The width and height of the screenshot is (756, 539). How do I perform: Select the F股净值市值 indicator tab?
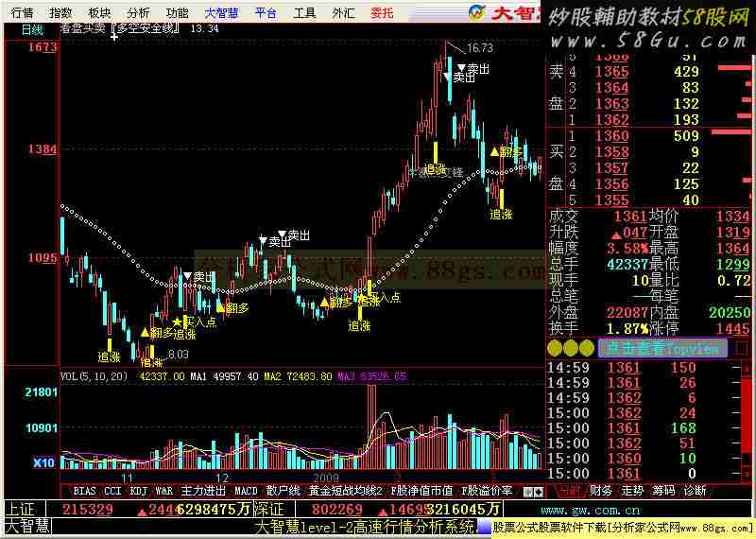coord(421,491)
